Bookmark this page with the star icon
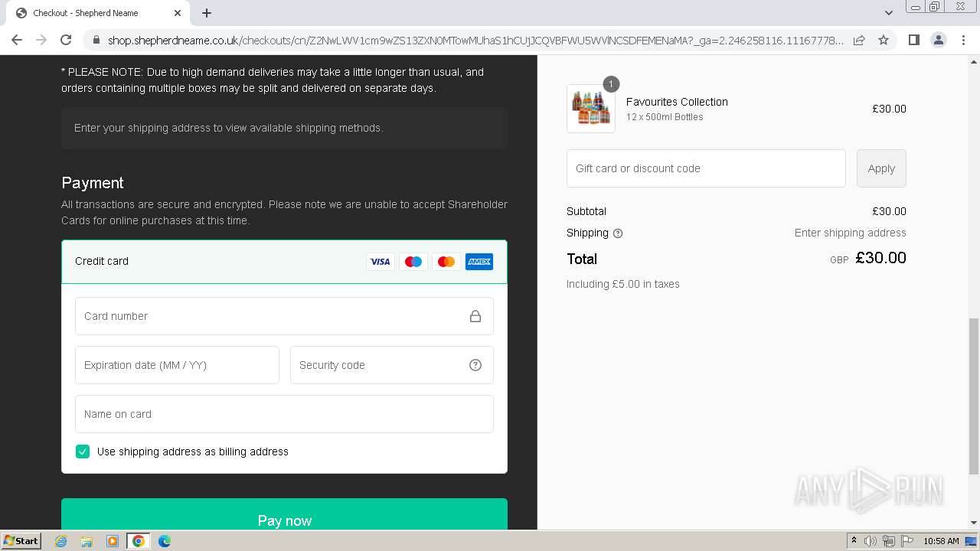The width and height of the screenshot is (980, 551). click(884, 40)
